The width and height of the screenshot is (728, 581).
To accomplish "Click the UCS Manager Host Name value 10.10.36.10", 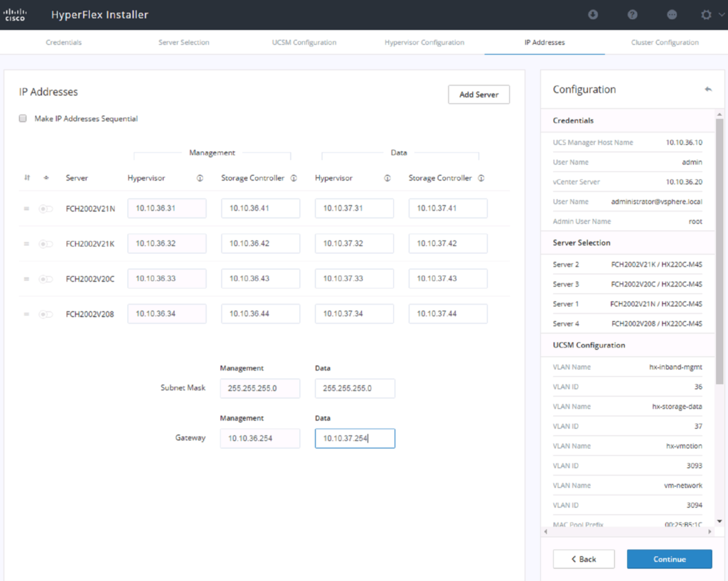I will click(x=684, y=142).
